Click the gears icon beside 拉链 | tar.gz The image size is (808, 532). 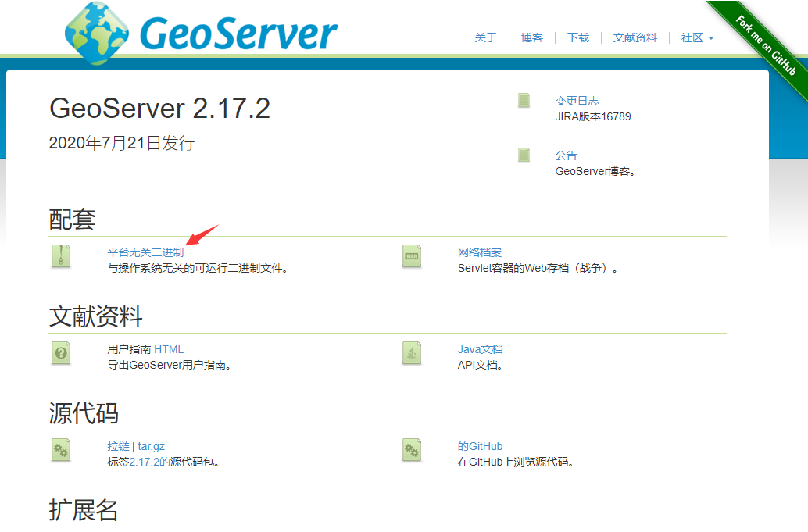[x=61, y=450]
